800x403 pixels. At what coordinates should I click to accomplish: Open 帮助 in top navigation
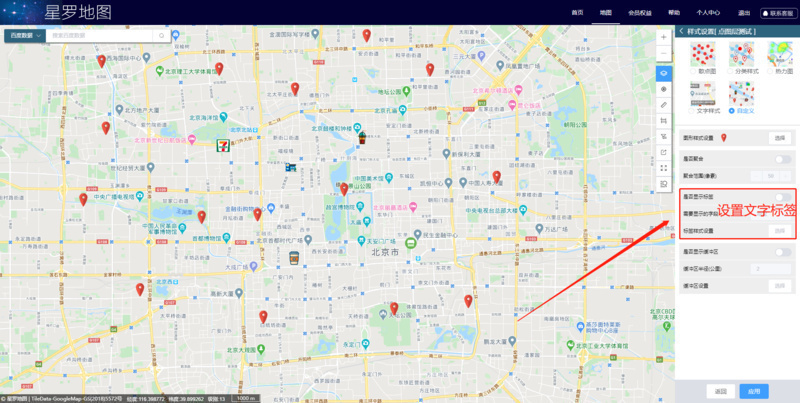[x=674, y=13]
